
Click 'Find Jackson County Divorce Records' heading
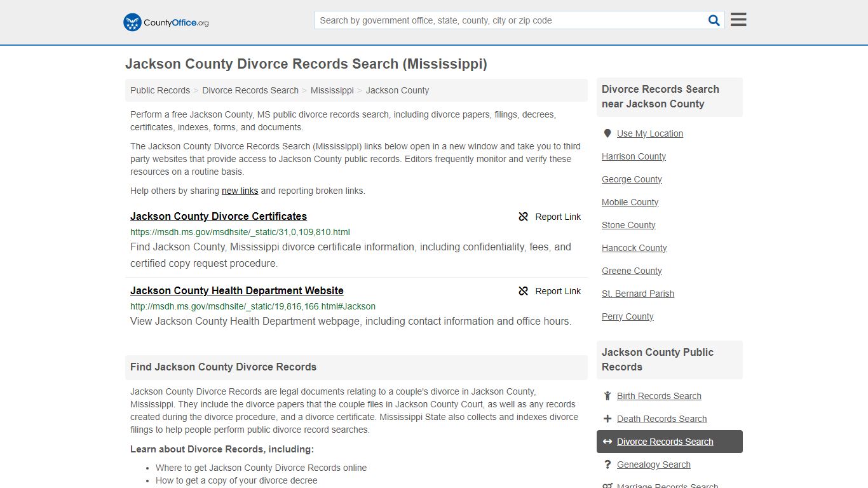[223, 367]
